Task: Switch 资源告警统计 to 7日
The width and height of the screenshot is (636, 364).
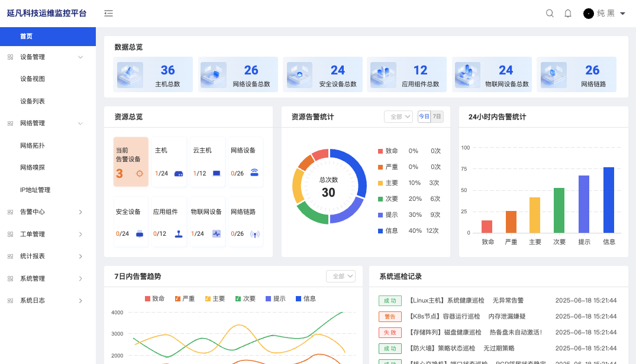Action: [x=437, y=116]
